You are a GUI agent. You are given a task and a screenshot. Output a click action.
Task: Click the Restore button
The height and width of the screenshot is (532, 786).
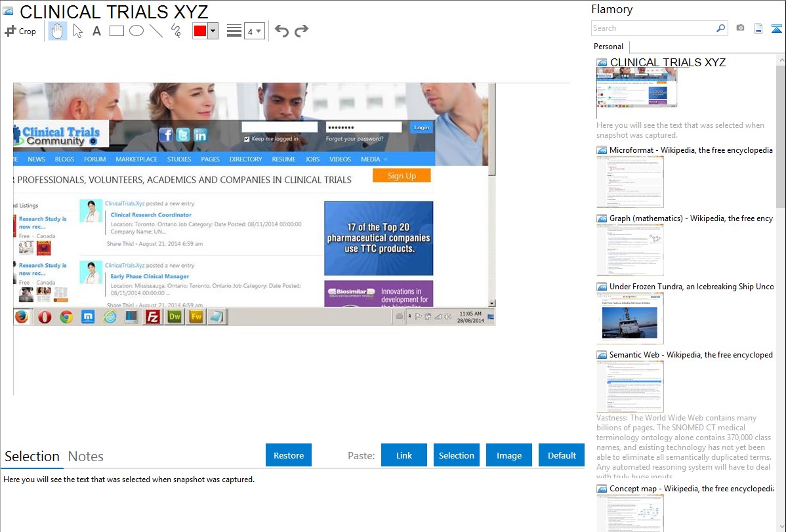coord(289,455)
